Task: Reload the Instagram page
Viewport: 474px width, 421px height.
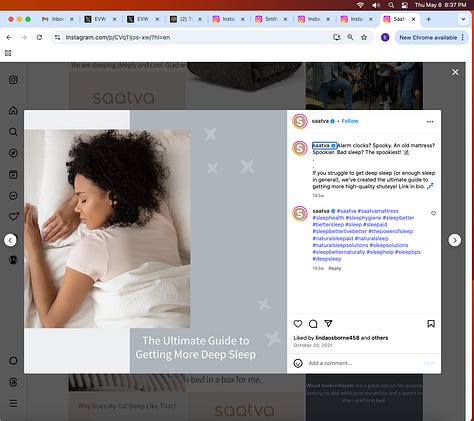Action: tap(39, 37)
